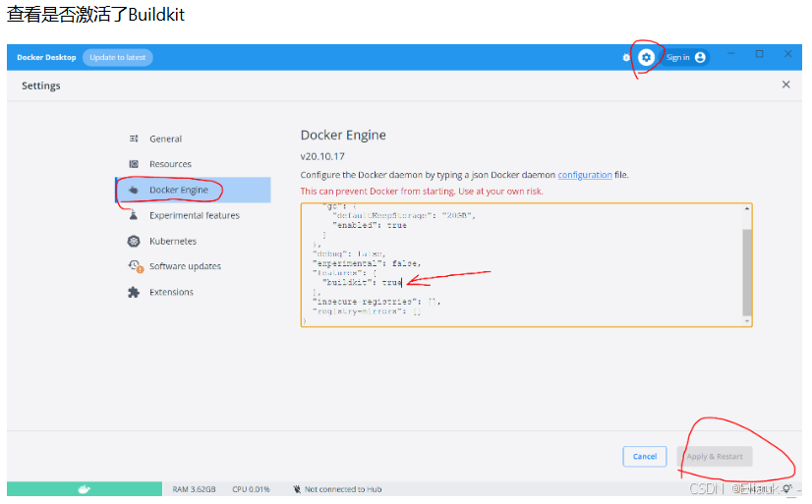Click the Software updates clock icon

point(135,266)
